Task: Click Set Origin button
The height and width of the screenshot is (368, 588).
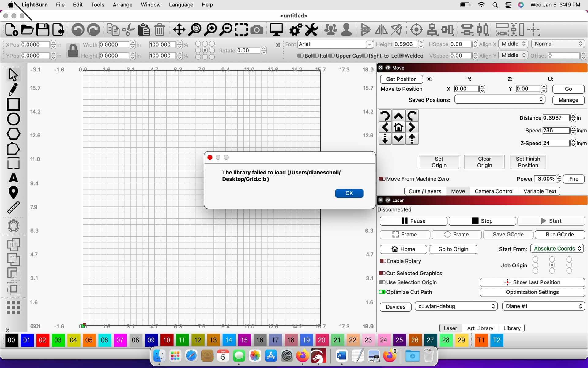Action: point(439,162)
